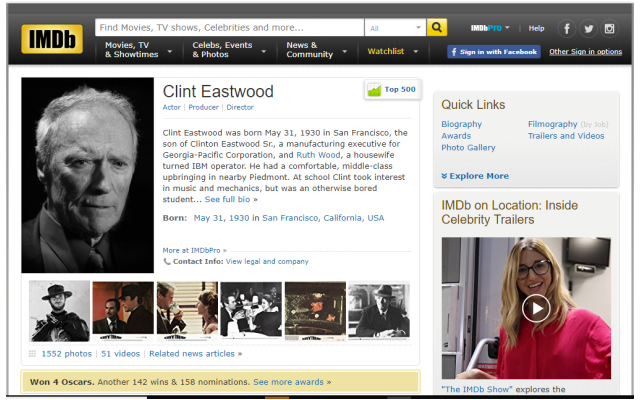Viewport: 640px width, 400px height.
Task: Click "The IMDb Show" caption link
Action: [476, 389]
